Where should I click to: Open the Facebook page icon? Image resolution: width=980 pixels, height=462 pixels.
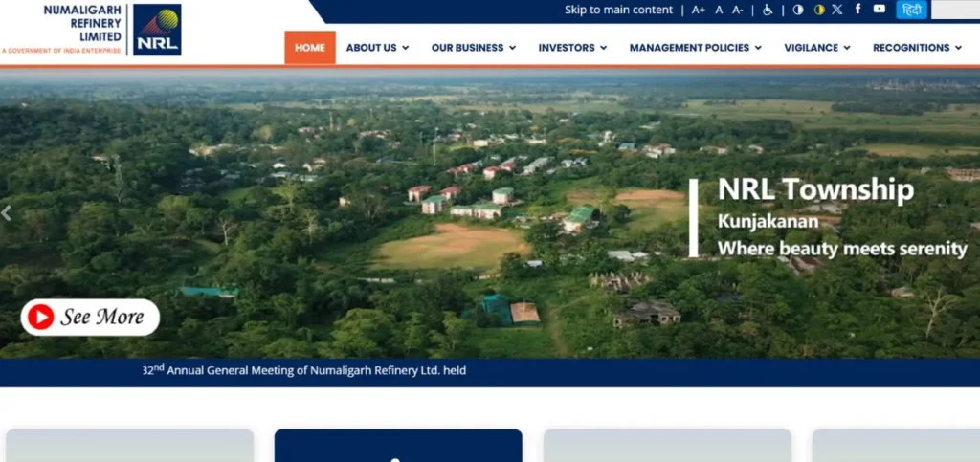(858, 9)
